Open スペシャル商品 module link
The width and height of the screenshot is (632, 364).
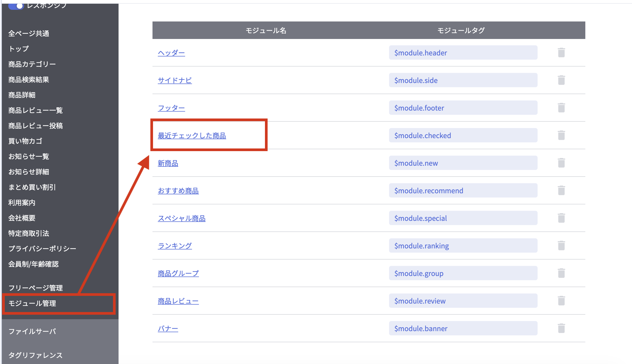coord(182,218)
